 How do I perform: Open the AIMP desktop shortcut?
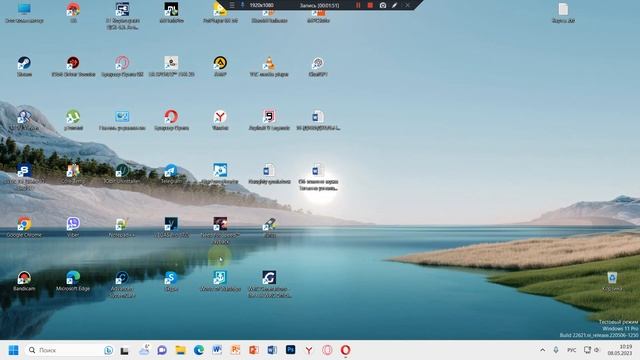tap(220, 67)
